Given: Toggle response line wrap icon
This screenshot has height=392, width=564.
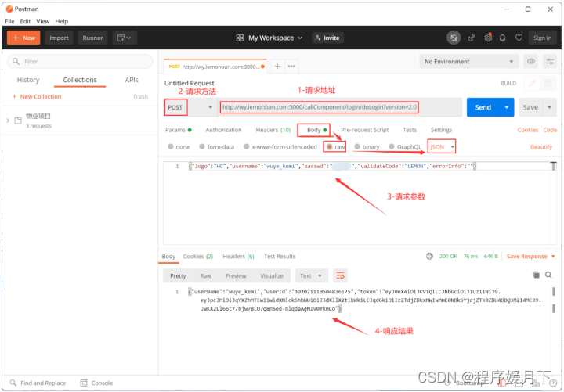Looking at the screenshot, I should pos(340,275).
